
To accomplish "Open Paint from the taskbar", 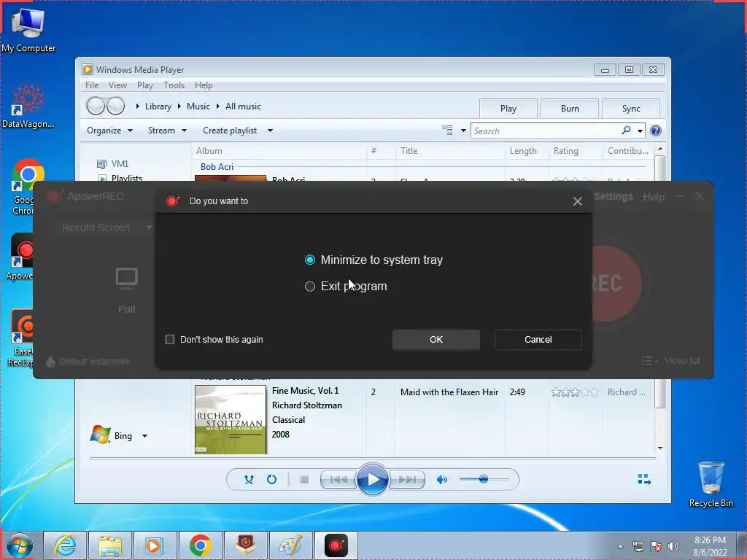I will coord(290,545).
